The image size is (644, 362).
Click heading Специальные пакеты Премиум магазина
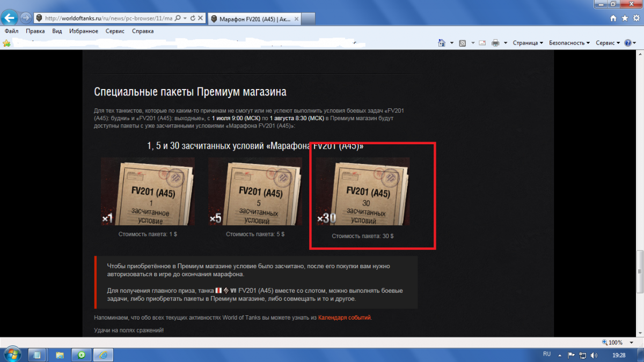click(x=190, y=92)
